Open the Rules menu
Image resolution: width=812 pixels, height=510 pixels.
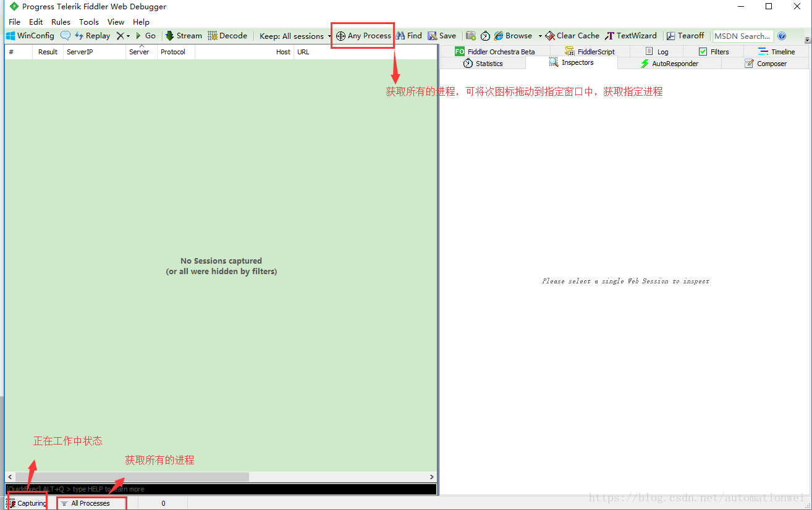point(61,22)
